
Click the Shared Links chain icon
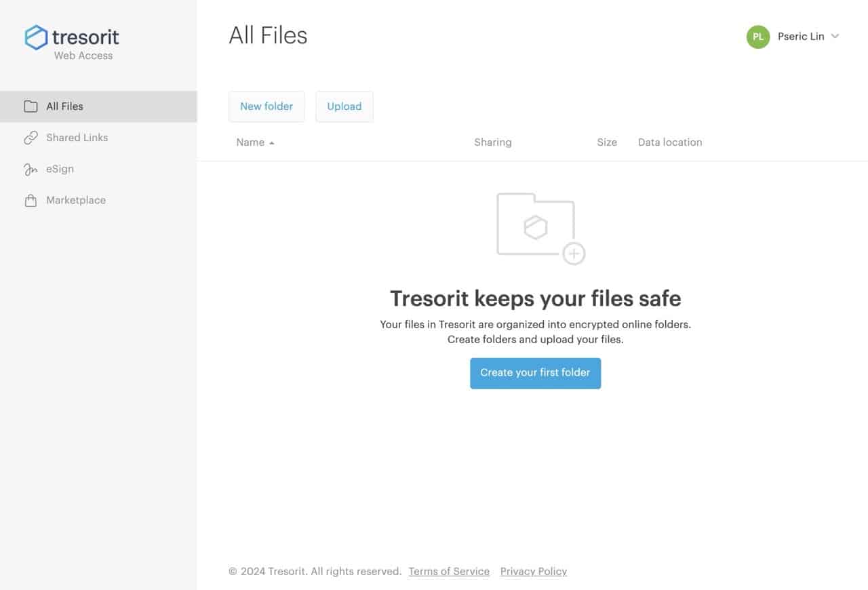point(31,138)
